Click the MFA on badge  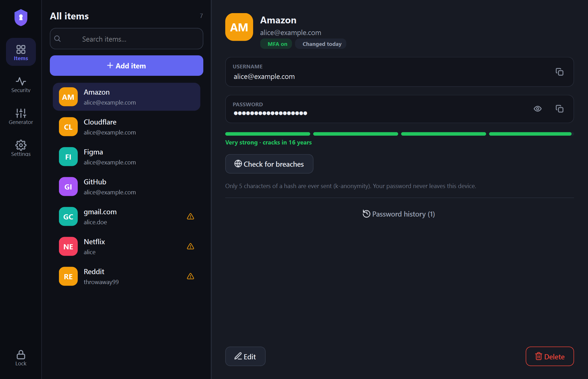coord(276,44)
